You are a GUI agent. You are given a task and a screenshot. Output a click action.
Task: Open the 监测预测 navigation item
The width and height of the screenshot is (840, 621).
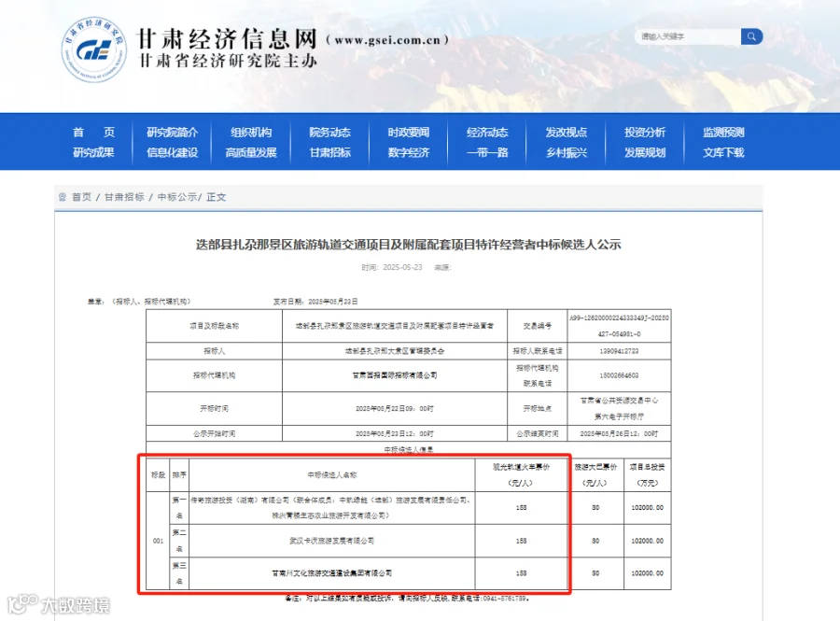click(x=723, y=133)
